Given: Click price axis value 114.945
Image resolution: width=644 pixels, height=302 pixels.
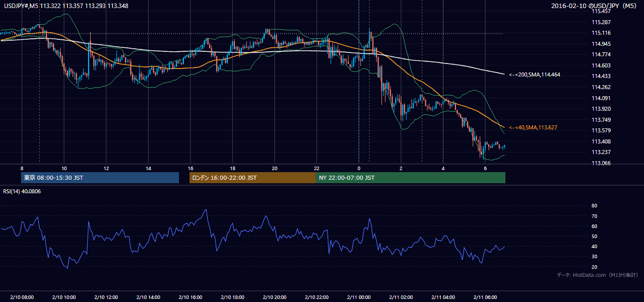Looking at the screenshot, I should (x=601, y=44).
